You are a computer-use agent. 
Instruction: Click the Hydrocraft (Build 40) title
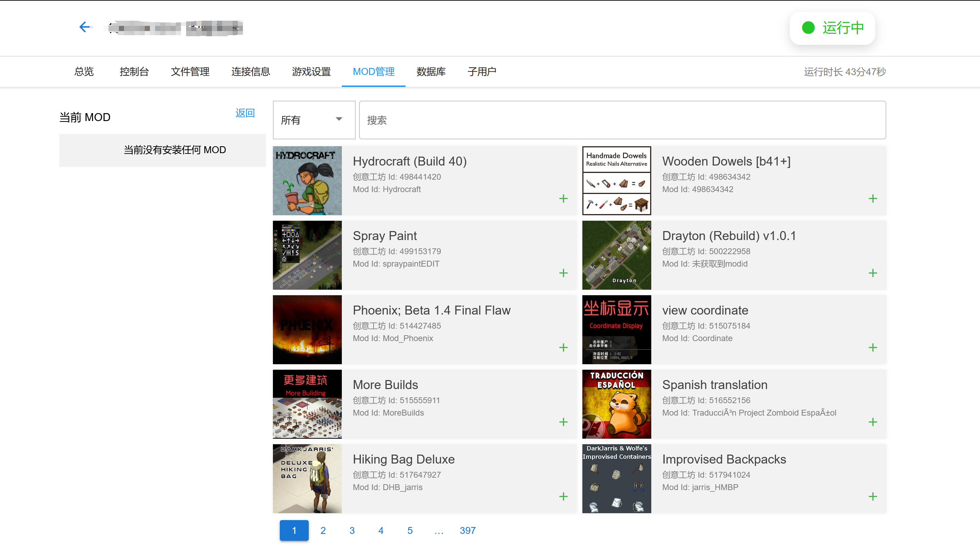coord(410,161)
